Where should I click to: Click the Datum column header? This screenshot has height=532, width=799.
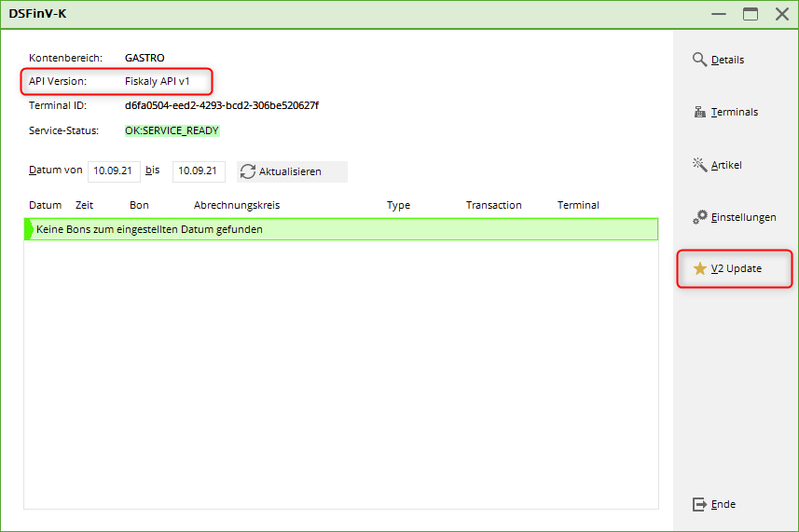click(45, 205)
